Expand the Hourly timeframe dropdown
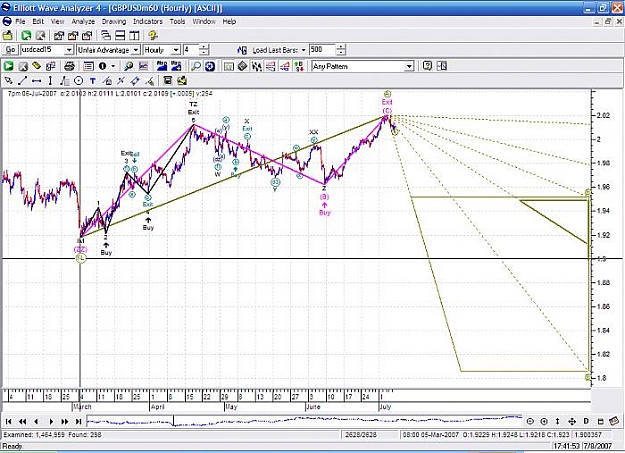This screenshot has height=453, width=625. pyautogui.click(x=176, y=50)
